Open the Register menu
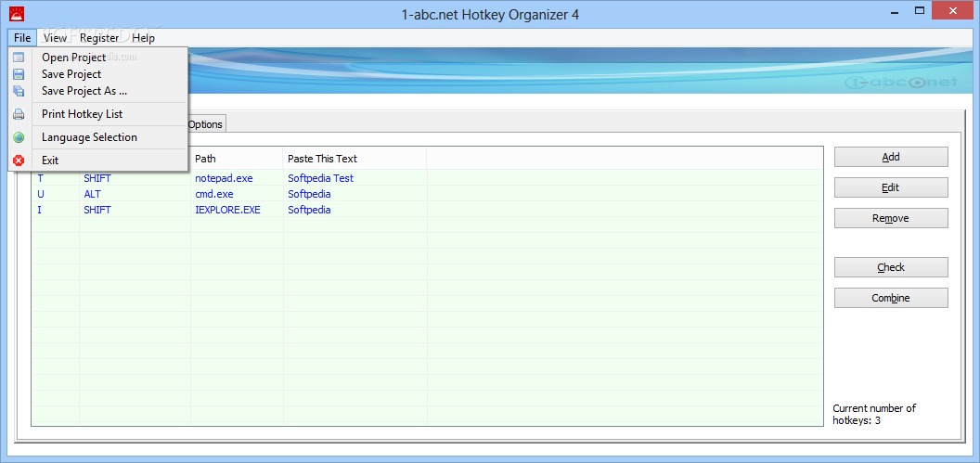The image size is (980, 463). (99, 38)
